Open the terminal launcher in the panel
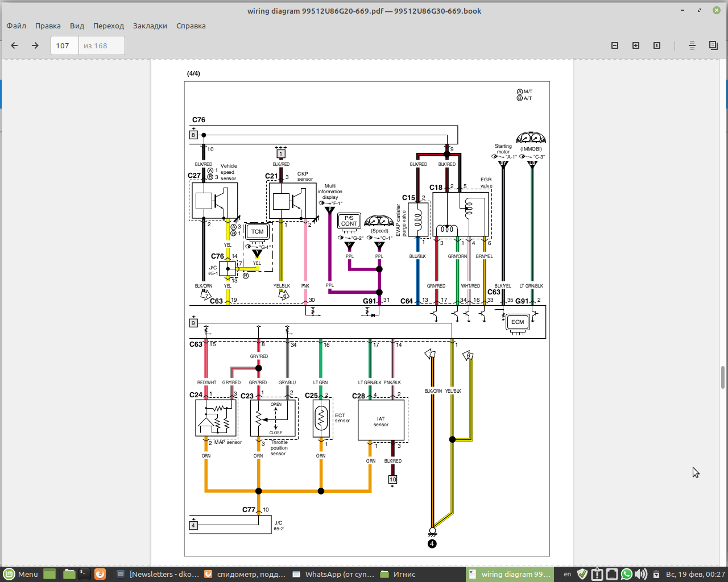Image resolution: width=728 pixels, height=582 pixels. tap(84, 574)
